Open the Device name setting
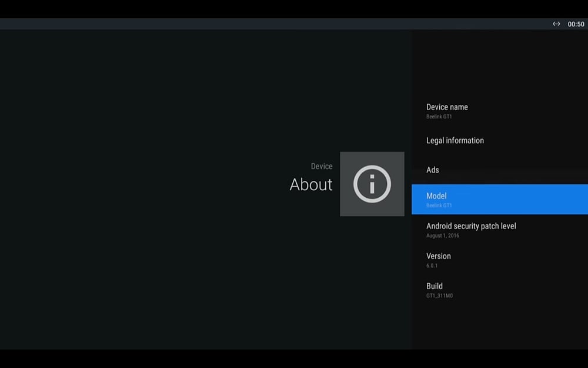 [x=447, y=107]
